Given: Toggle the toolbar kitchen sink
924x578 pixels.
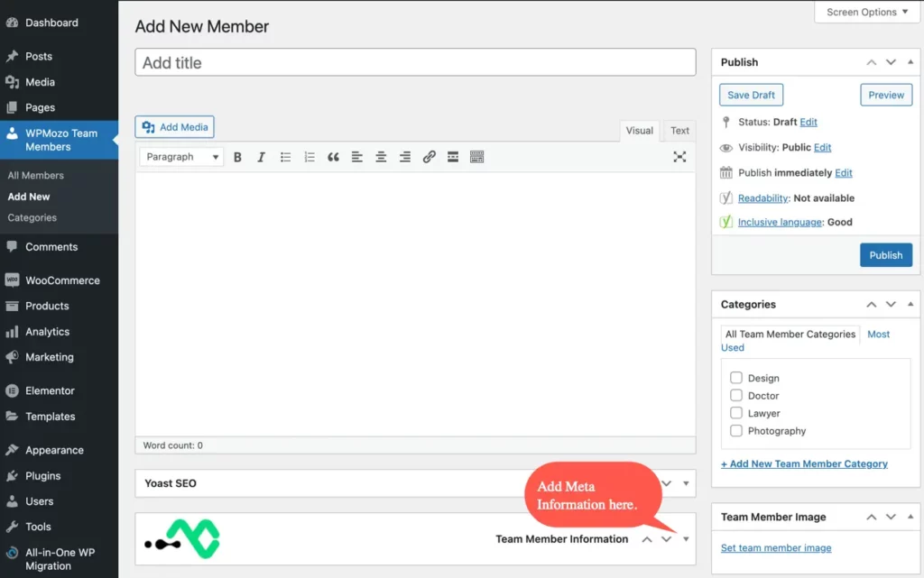Looking at the screenshot, I should click(x=476, y=157).
